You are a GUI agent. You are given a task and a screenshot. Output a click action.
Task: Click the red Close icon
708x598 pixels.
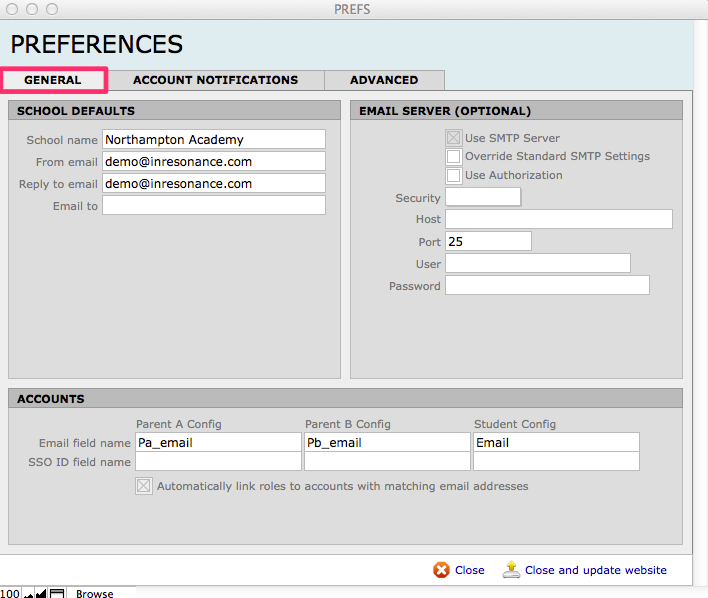(x=441, y=570)
